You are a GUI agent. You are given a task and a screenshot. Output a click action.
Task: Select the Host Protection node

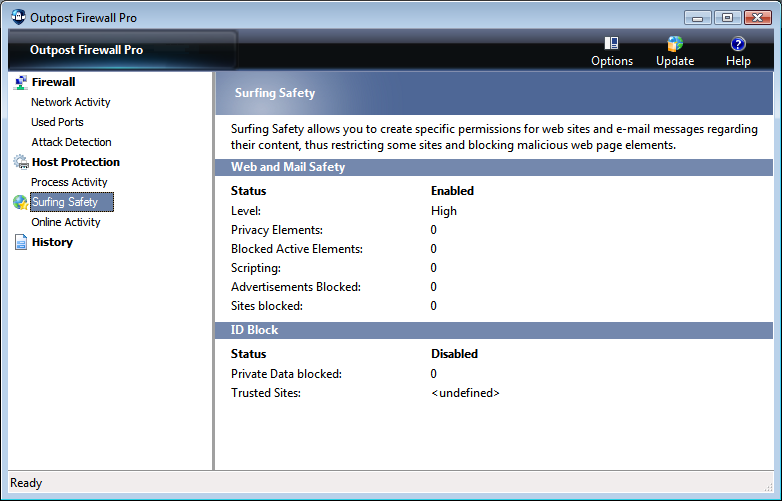tap(76, 162)
